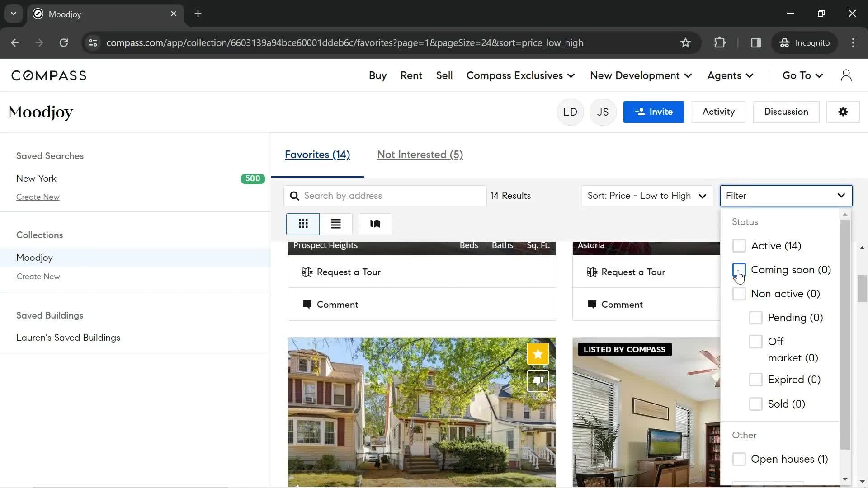
Task: Switch to Not Interested (5) tab
Action: click(420, 155)
